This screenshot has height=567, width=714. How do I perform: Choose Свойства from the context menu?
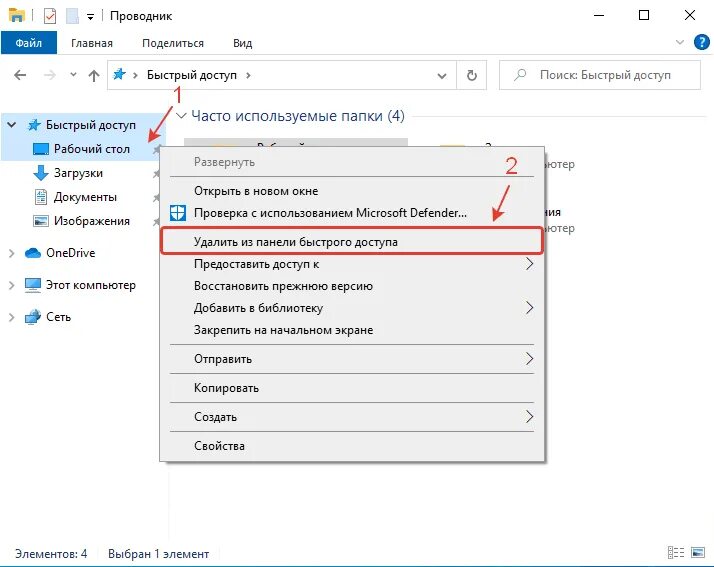tap(352, 446)
